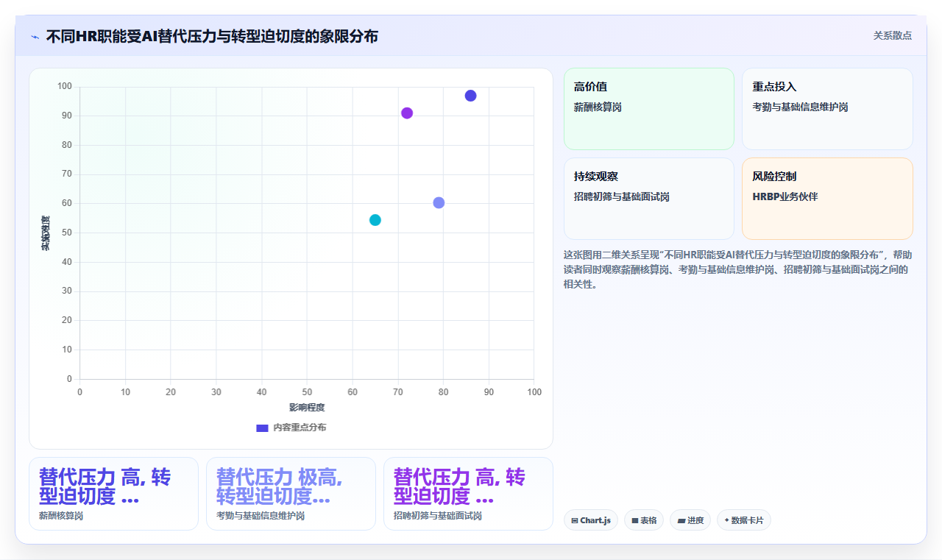Open the 薪酬核算岗 summary card below chart
The width and height of the screenshot is (942, 560).
pyautogui.click(x=113, y=494)
